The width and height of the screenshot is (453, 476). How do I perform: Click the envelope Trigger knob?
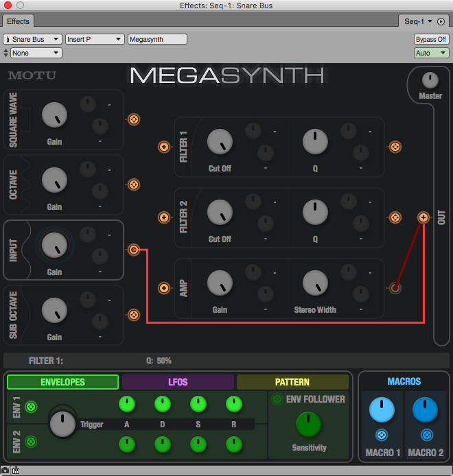coord(62,424)
